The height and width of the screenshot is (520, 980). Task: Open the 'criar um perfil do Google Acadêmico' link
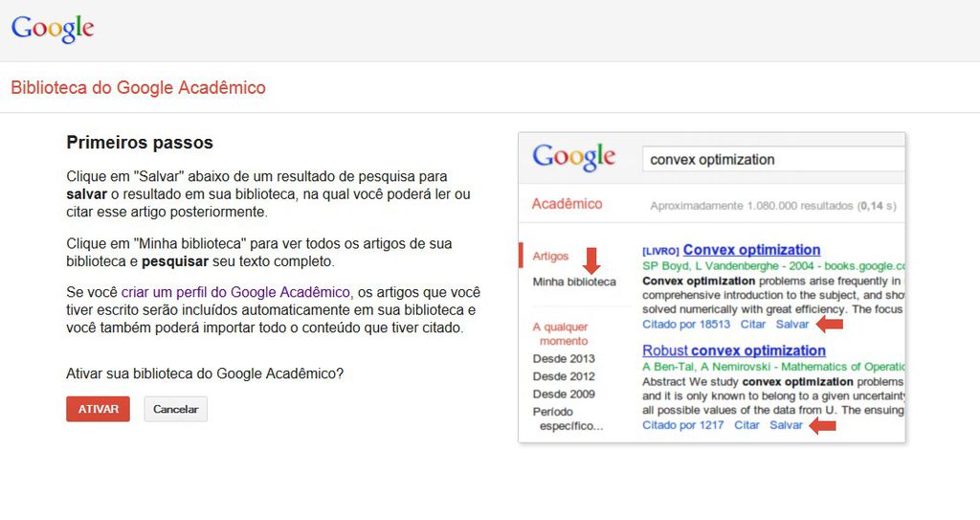pyautogui.click(x=235, y=292)
